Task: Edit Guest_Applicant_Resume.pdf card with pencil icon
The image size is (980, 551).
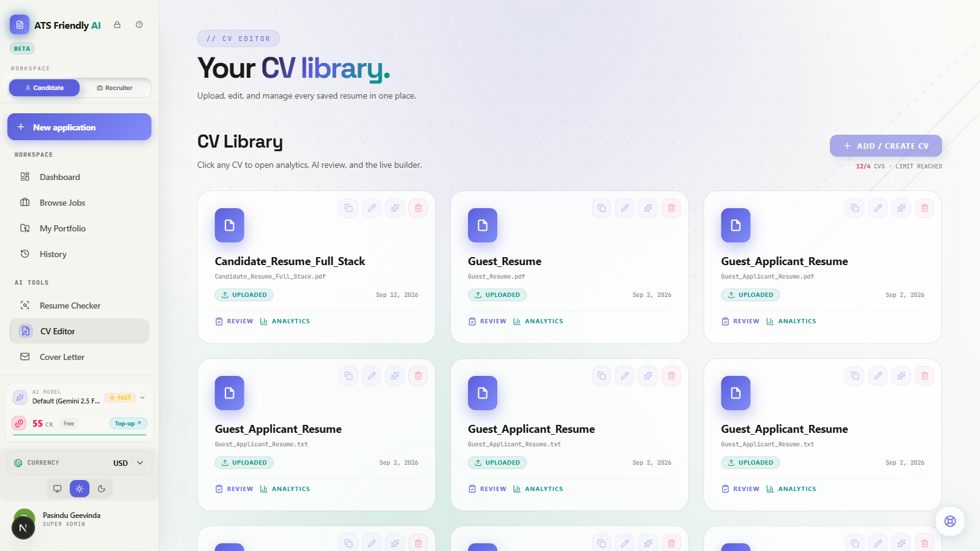Action: pyautogui.click(x=878, y=208)
